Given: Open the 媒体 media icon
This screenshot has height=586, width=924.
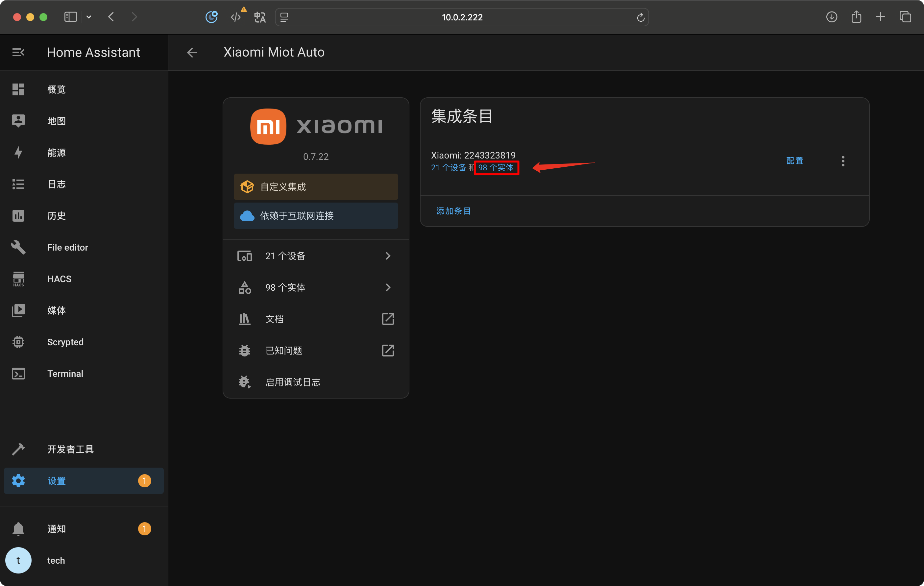Looking at the screenshot, I should (x=18, y=310).
